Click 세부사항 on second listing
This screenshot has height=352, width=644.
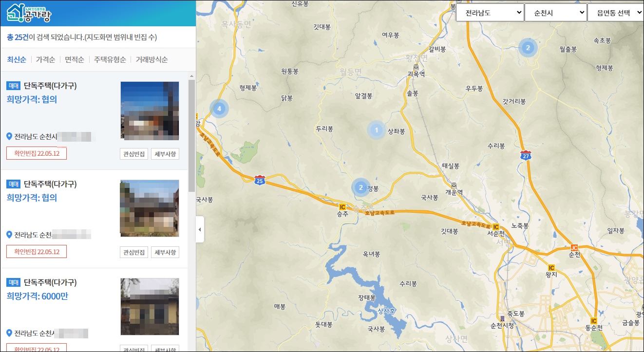click(165, 252)
